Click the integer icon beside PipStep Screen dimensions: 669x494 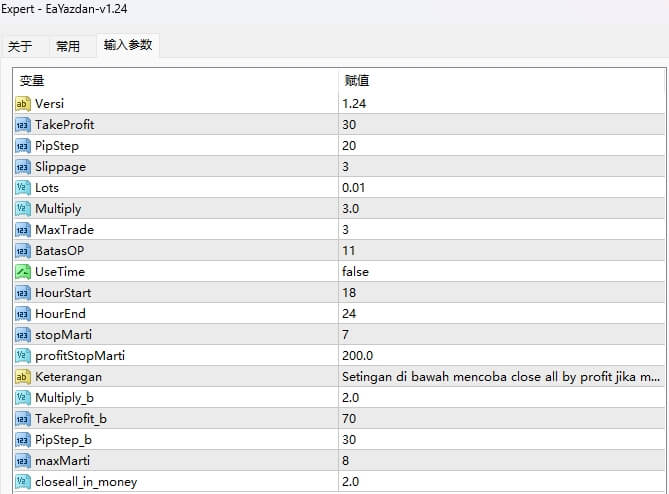(23, 146)
